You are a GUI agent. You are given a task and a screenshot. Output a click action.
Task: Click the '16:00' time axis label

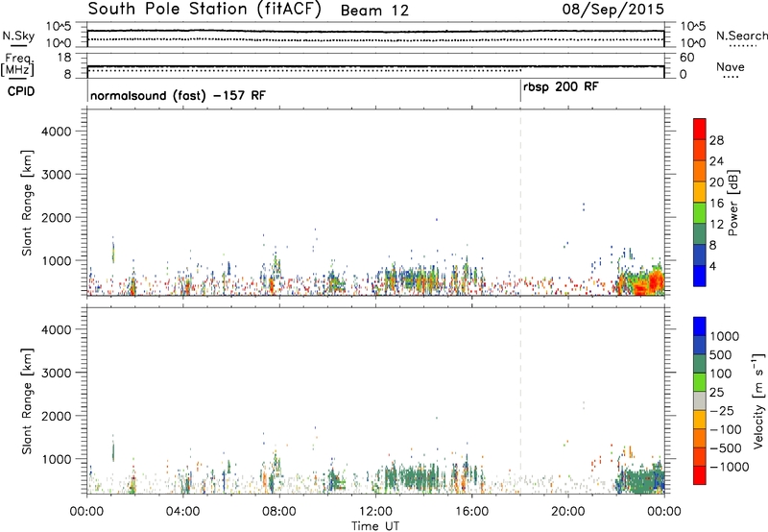click(x=471, y=511)
